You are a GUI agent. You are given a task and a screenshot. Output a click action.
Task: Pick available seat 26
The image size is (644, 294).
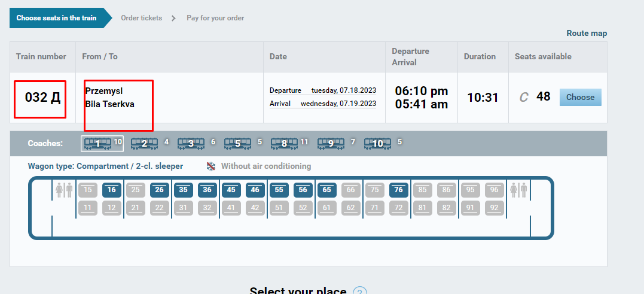(160, 190)
